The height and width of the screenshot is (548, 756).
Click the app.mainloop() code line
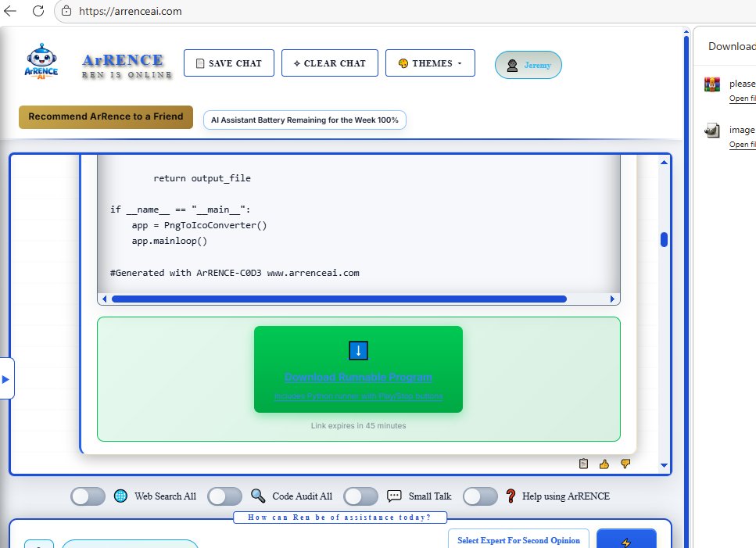(169, 241)
